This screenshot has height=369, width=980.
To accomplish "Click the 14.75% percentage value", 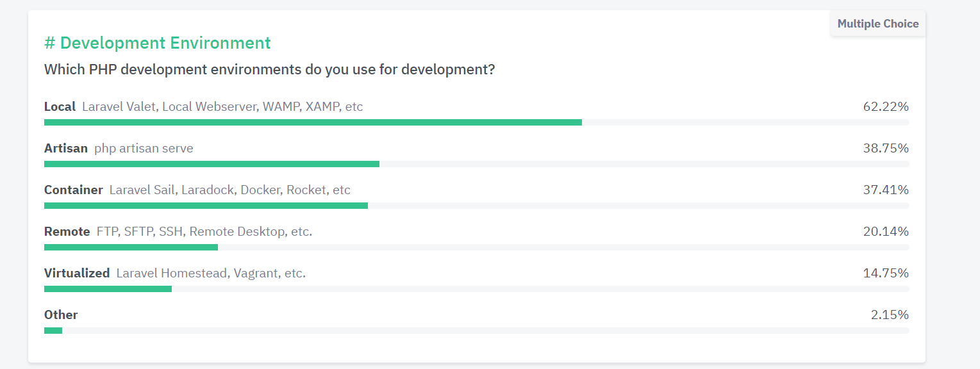I will point(886,273).
